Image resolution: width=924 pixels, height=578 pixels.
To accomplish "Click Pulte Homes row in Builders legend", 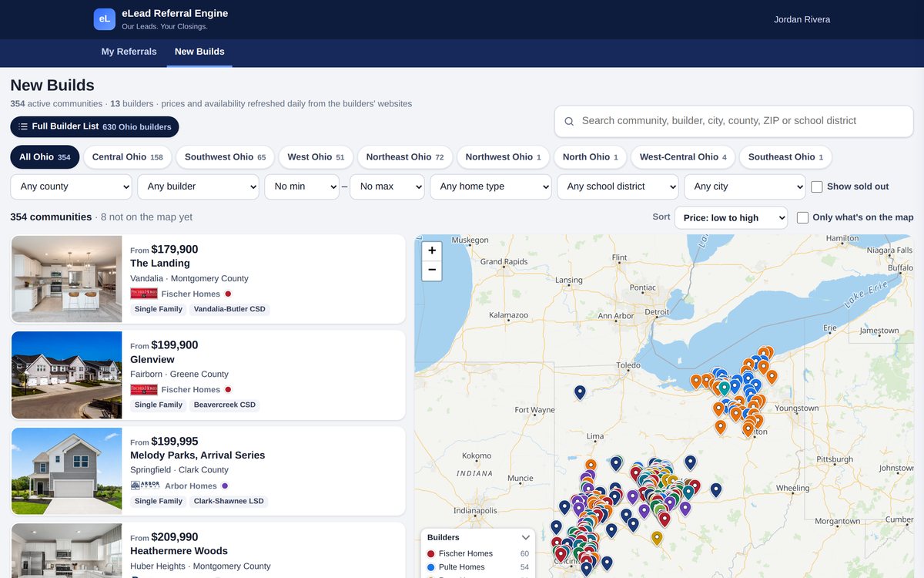I will coord(478,567).
